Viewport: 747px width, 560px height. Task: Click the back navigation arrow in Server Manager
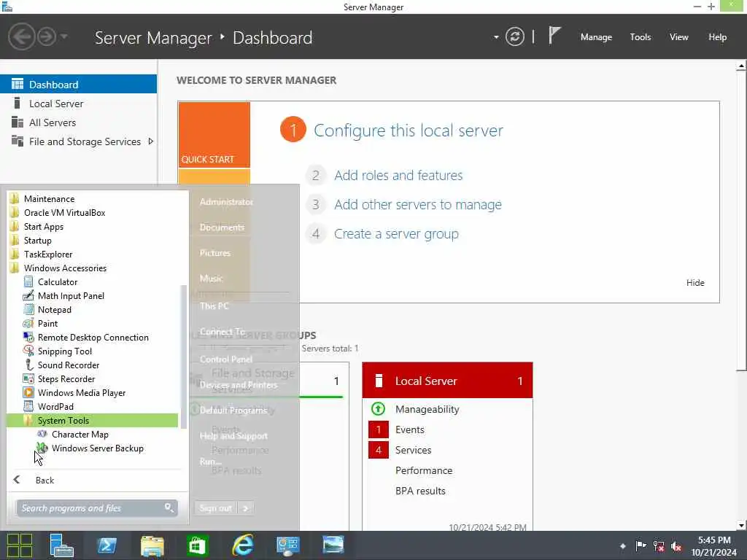(x=22, y=36)
